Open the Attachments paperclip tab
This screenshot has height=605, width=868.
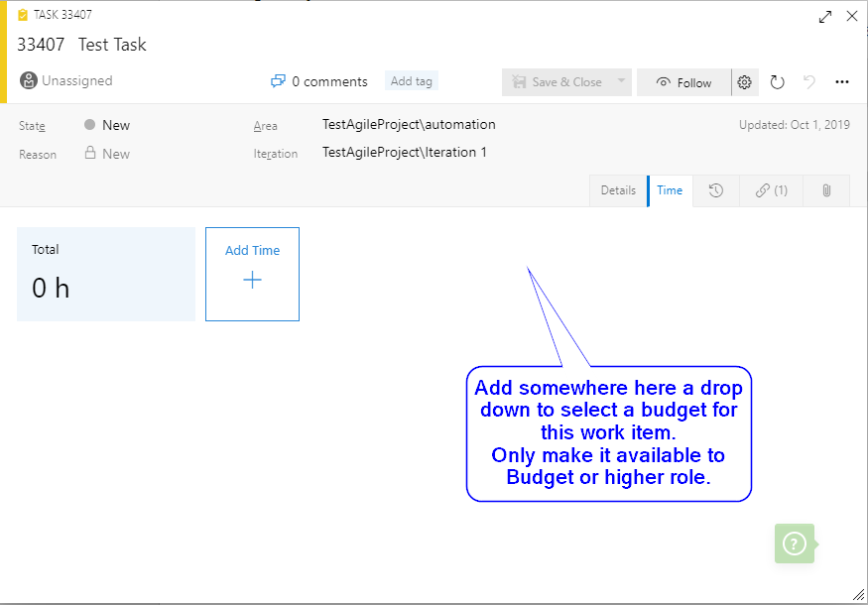tap(826, 190)
